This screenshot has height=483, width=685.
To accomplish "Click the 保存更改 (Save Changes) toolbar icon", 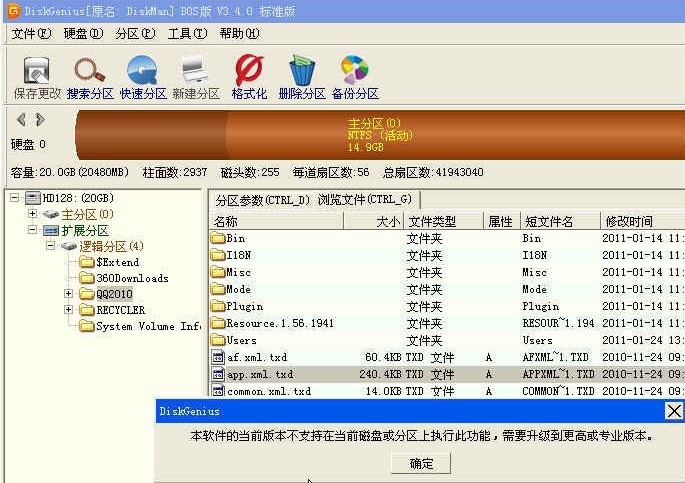I will pos(36,70).
